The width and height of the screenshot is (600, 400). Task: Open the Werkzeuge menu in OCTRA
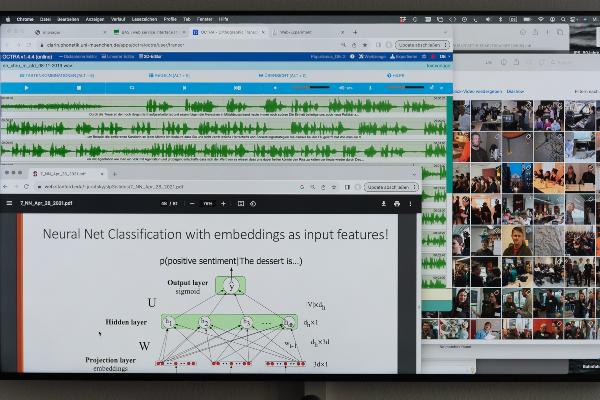[372, 57]
